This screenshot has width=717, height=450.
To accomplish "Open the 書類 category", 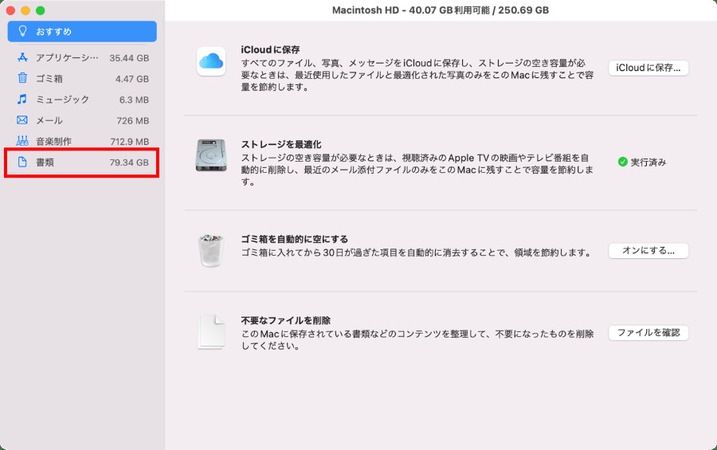I will (x=82, y=162).
